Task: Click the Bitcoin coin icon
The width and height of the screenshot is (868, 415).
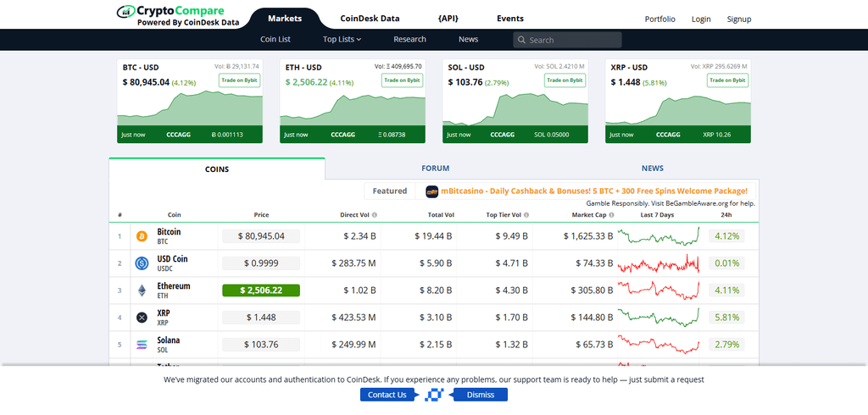Action: pyautogui.click(x=142, y=236)
